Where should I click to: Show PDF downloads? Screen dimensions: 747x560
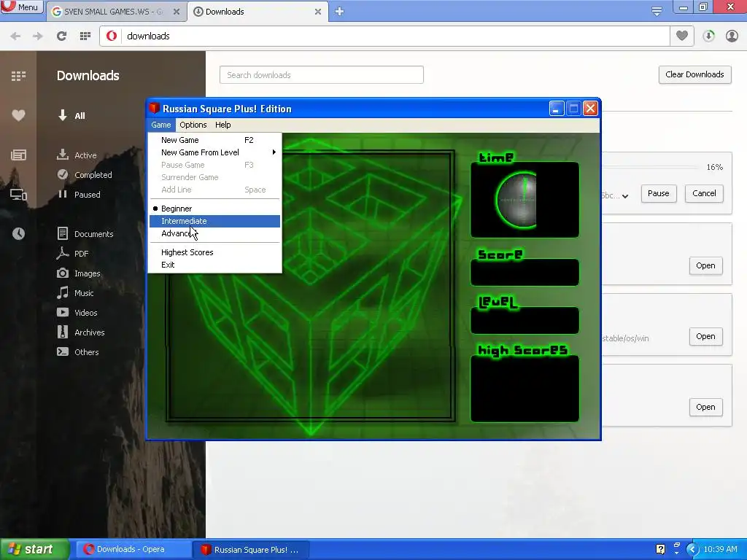[x=72, y=254]
